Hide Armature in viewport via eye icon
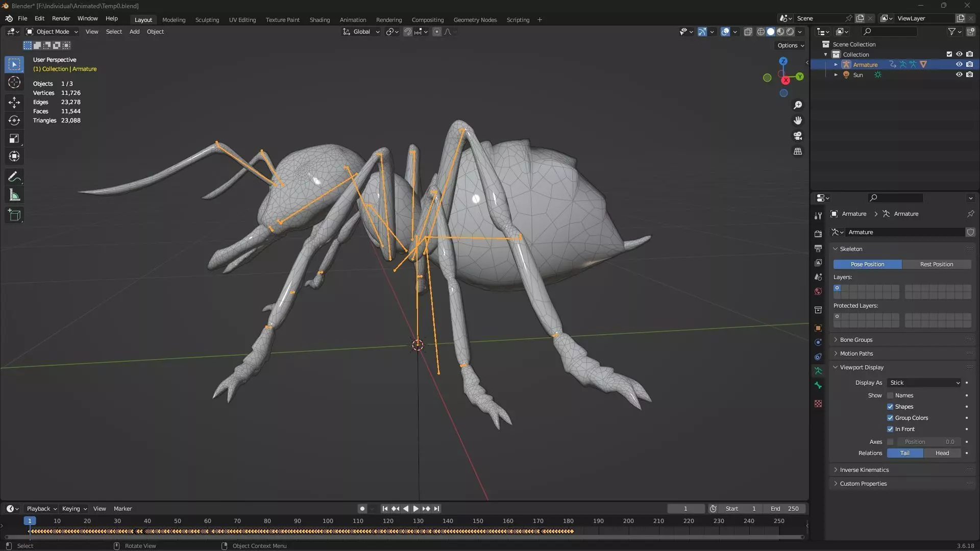This screenshot has width=980, height=551. point(959,64)
